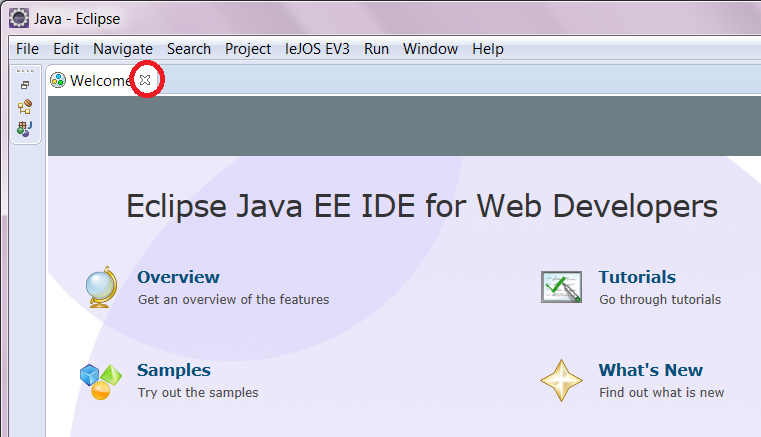
Task: Click 'Try out the samples' text
Action: (x=198, y=392)
